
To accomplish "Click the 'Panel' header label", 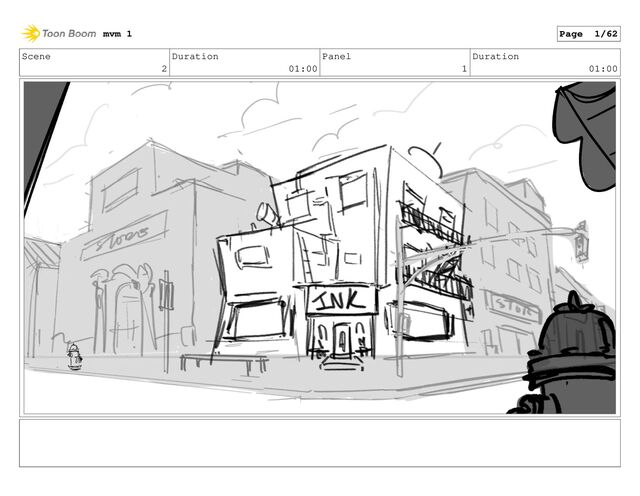I will tap(336, 56).
